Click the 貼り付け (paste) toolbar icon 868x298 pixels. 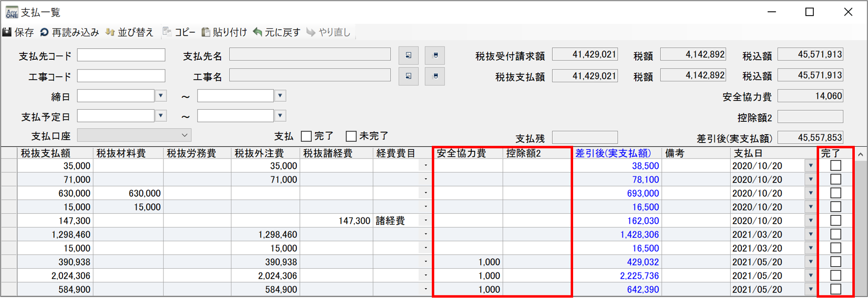tap(206, 32)
